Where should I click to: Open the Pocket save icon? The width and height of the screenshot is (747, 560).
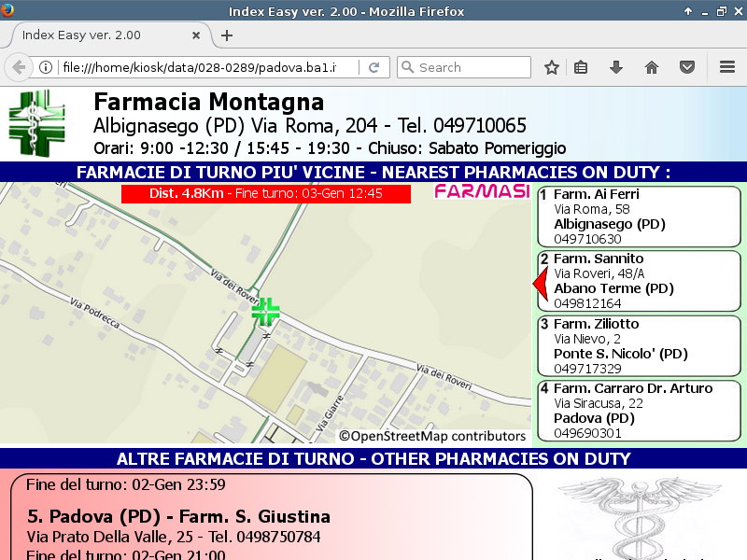coord(687,67)
